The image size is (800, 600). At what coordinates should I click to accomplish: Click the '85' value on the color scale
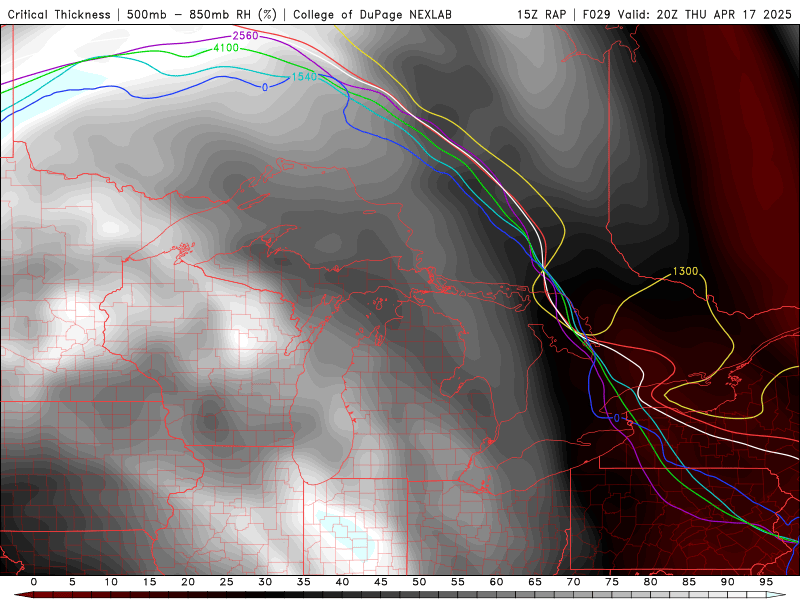tap(689, 582)
